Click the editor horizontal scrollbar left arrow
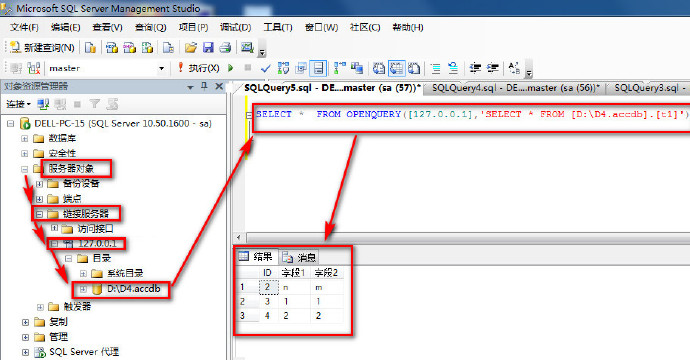This screenshot has height=360, width=690. (239, 237)
